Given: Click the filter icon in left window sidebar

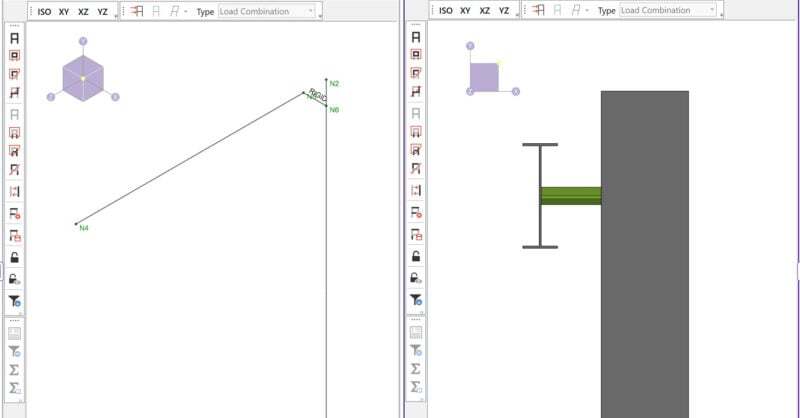Looking at the screenshot, I should (x=15, y=300).
